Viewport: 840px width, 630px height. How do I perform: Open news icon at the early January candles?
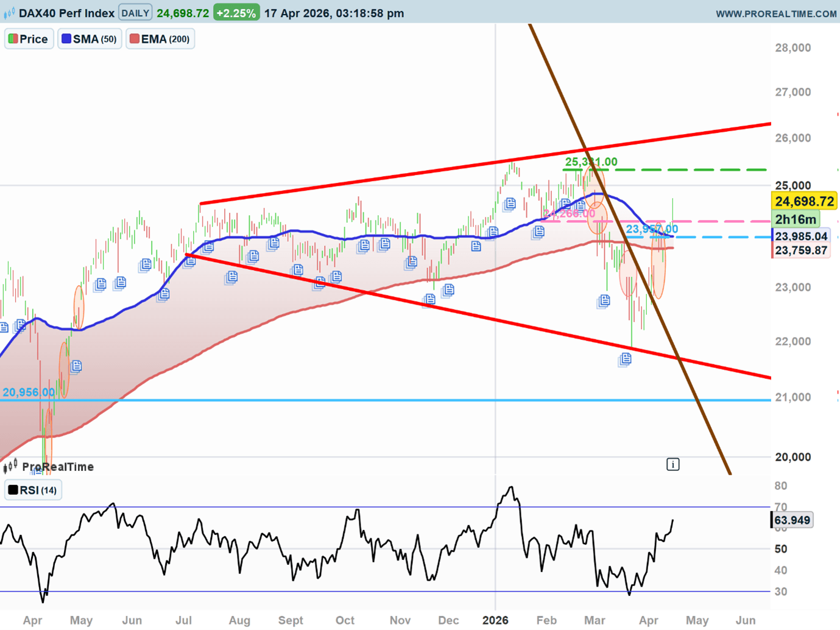[x=510, y=204]
